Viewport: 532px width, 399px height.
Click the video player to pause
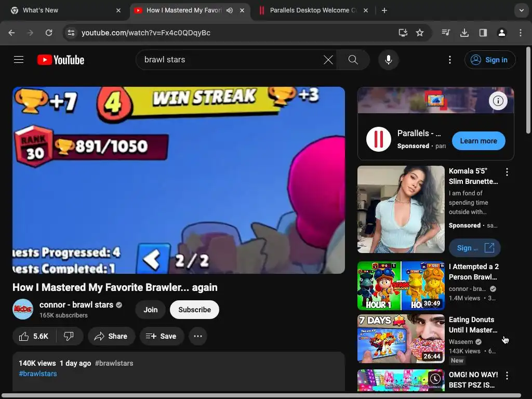179,180
